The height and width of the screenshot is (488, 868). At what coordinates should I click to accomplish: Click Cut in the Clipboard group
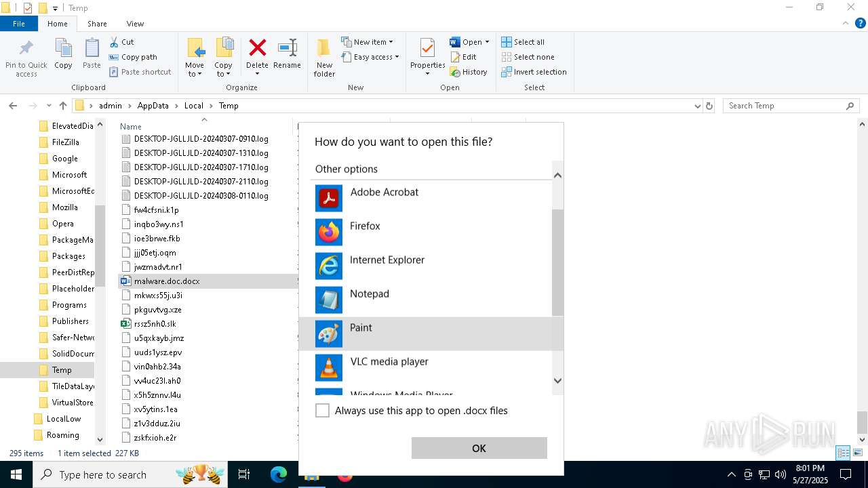pos(121,42)
